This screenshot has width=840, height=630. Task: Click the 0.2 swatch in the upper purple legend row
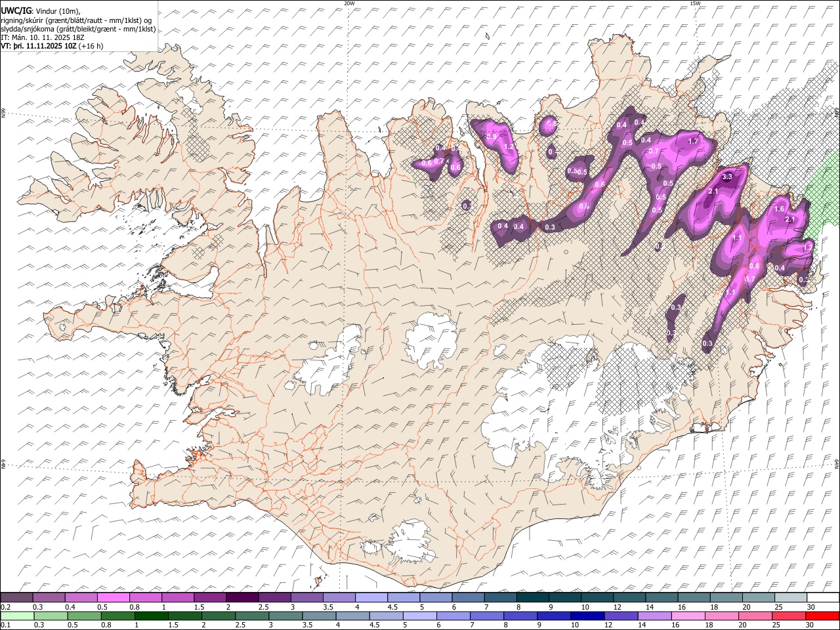[x=16, y=598]
